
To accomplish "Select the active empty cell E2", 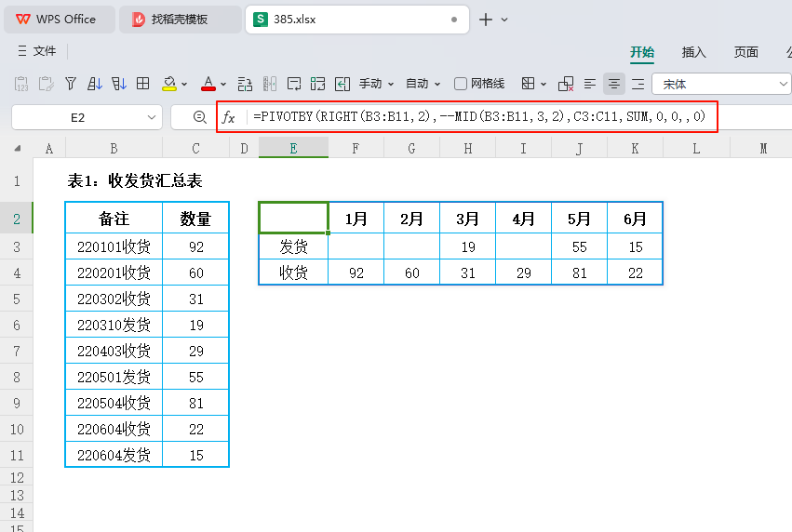I will pyautogui.click(x=293, y=218).
